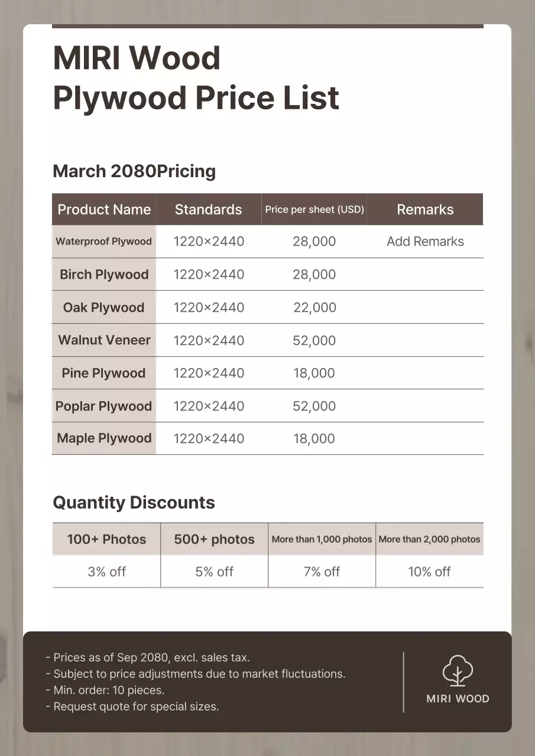This screenshot has height=756, width=535.
Task: Select the Pine Plywood row label
Action: coord(103,373)
